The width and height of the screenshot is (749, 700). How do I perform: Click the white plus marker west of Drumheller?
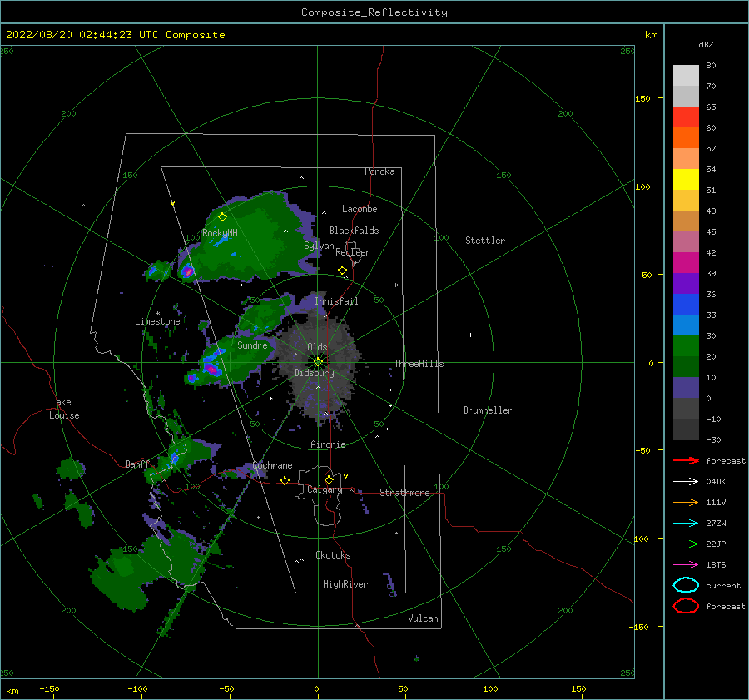point(470,335)
